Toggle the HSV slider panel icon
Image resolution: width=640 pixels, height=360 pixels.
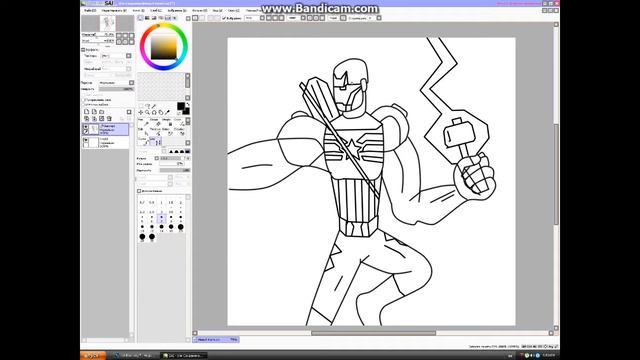[x=154, y=18]
